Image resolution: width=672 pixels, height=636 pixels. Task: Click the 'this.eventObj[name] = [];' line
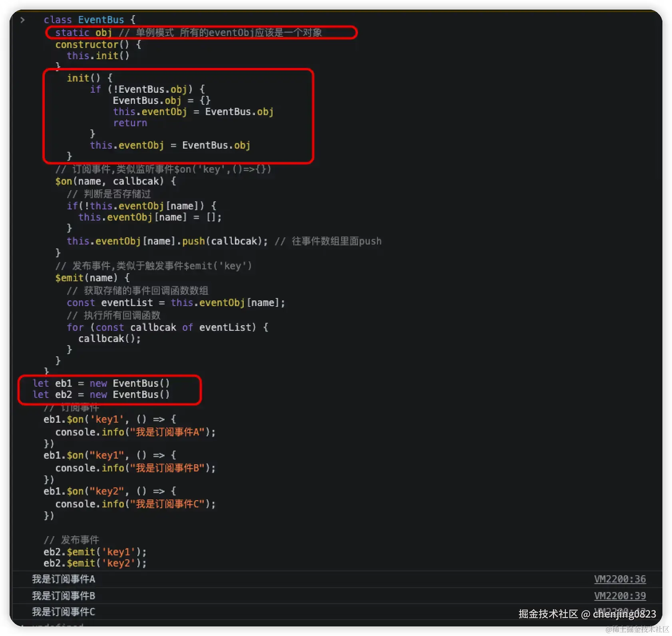[150, 217]
